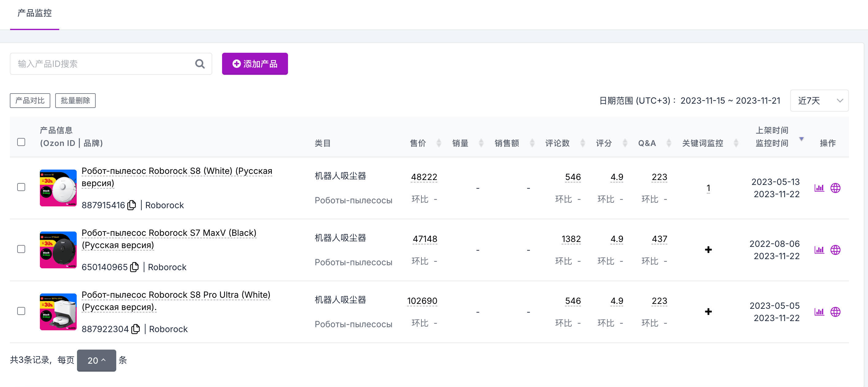Tick the select-all checkbox in table header

[21, 142]
